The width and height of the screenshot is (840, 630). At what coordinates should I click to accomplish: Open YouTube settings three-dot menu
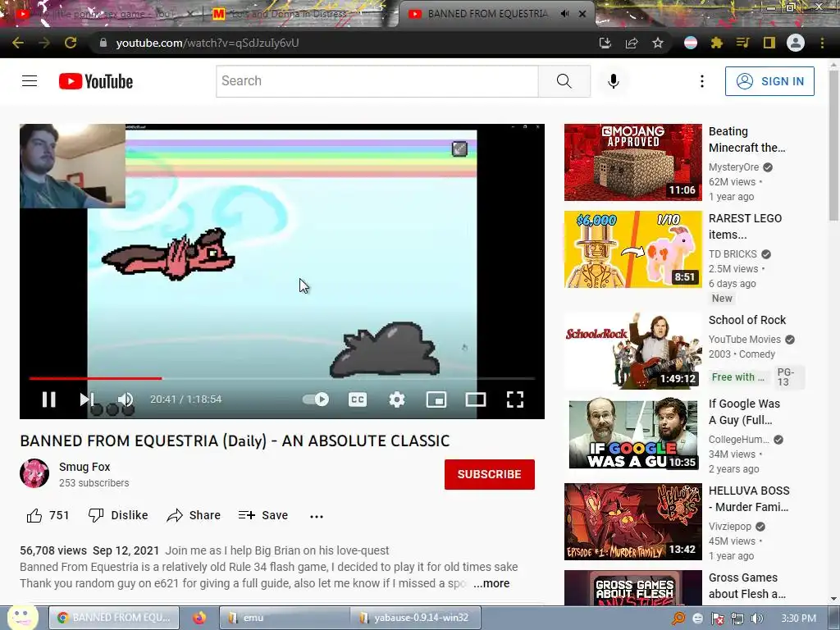click(x=702, y=81)
